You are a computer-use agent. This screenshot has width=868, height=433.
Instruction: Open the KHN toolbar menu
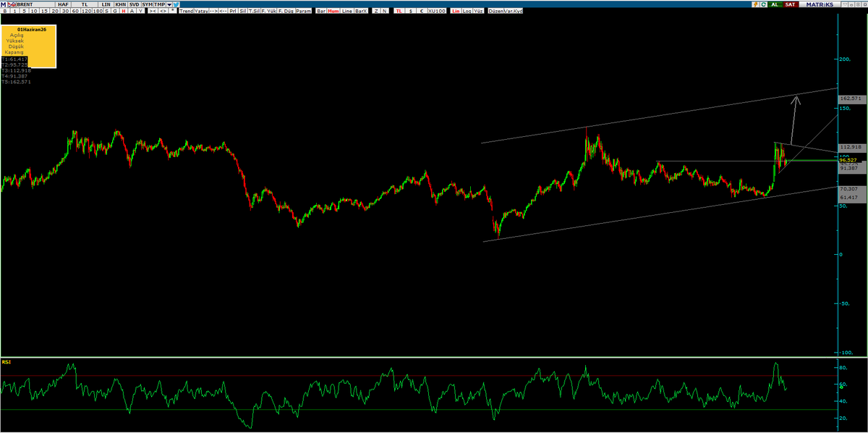click(120, 4)
